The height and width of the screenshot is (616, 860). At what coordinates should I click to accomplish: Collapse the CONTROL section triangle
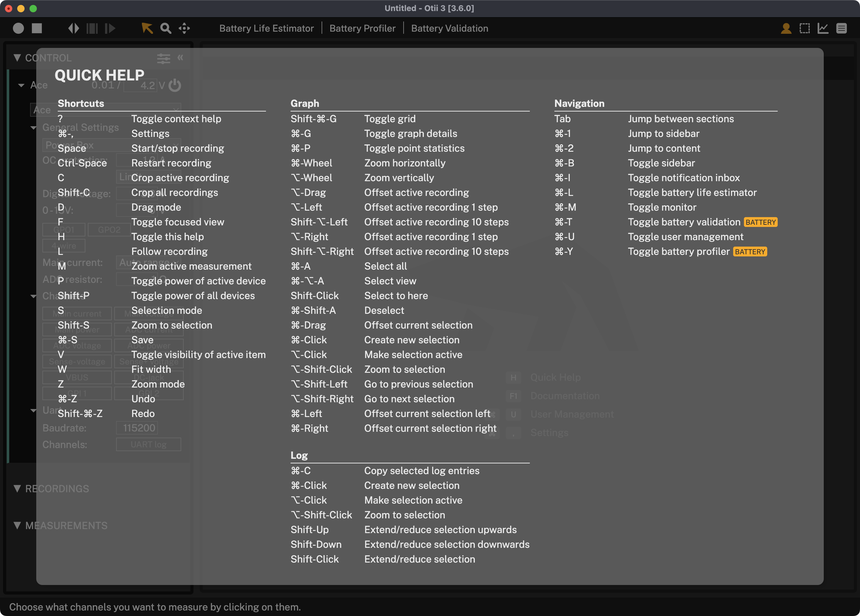point(17,58)
